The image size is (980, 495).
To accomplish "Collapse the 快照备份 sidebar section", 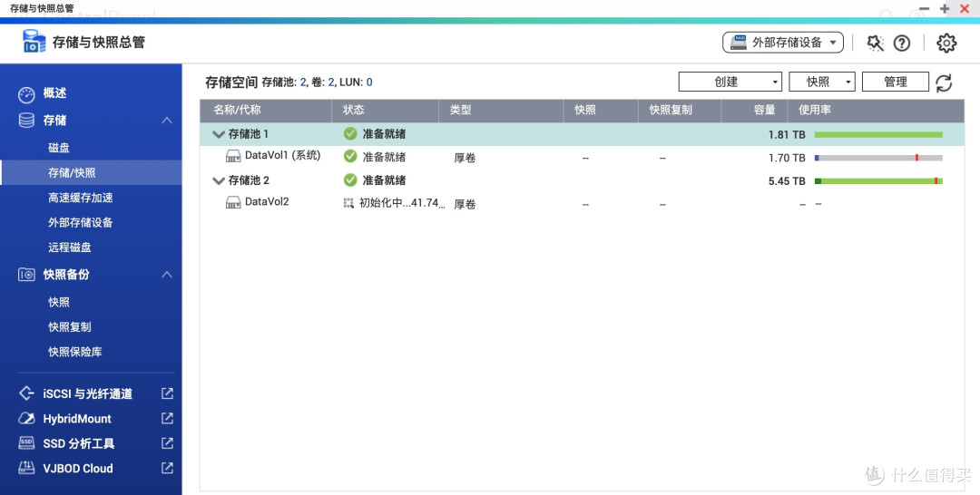I will pyautogui.click(x=166, y=275).
